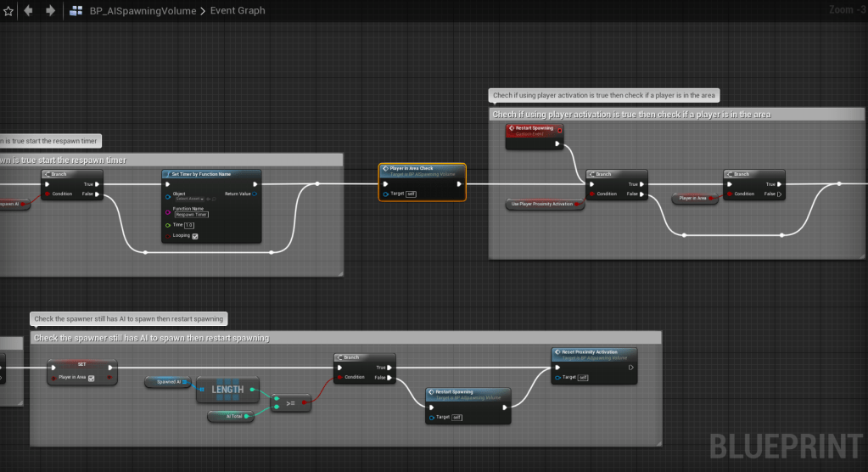Click the favorite star icon in breadcrumb bar

(8, 11)
